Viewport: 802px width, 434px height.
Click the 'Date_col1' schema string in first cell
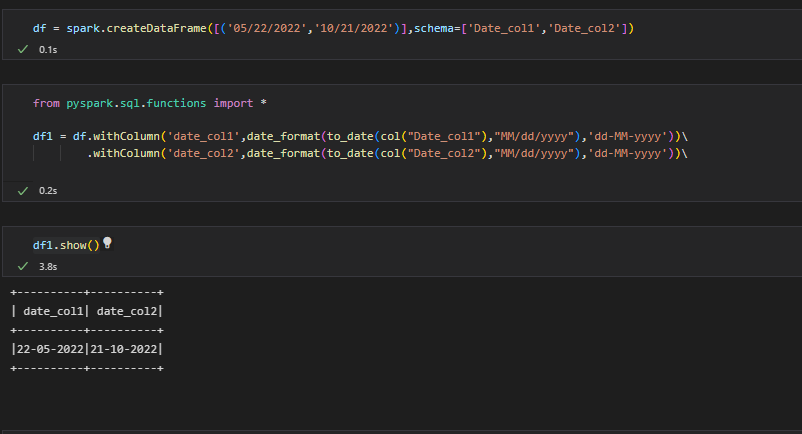pos(504,28)
